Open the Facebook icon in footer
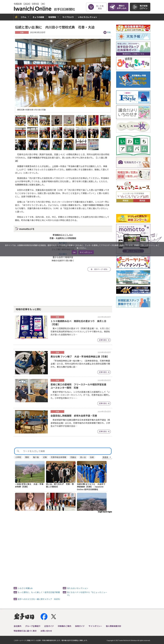Screen dimensions: 164x644 click(44, 616)
